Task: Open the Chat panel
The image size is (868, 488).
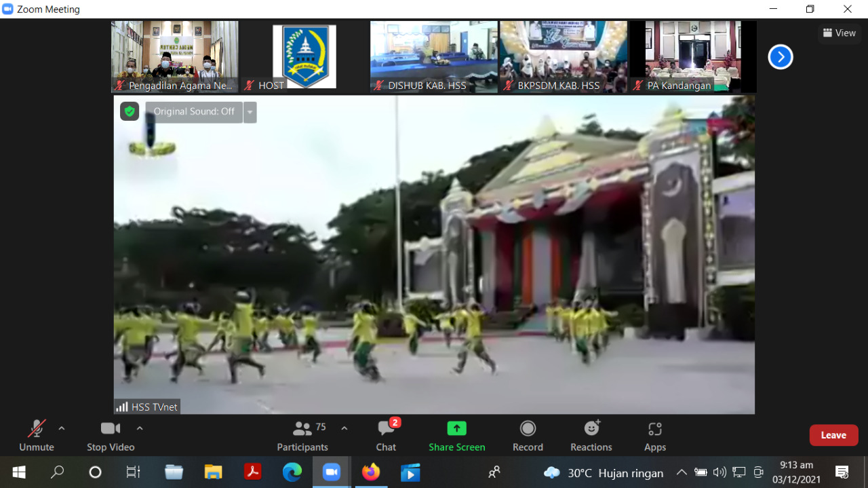Action: (x=386, y=435)
